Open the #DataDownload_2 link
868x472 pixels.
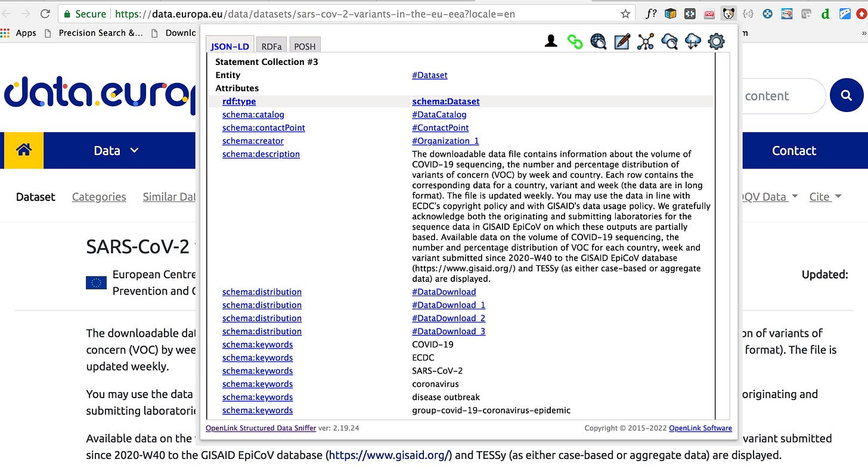(x=448, y=318)
